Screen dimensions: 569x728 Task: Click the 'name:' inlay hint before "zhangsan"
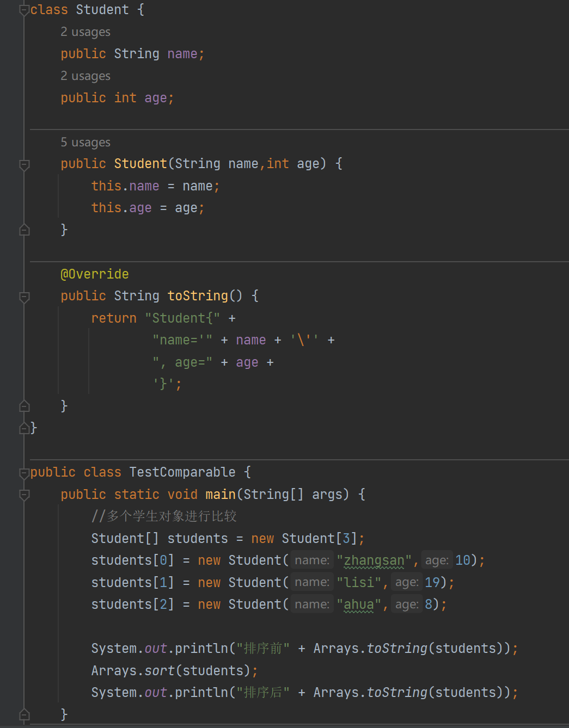tap(312, 560)
